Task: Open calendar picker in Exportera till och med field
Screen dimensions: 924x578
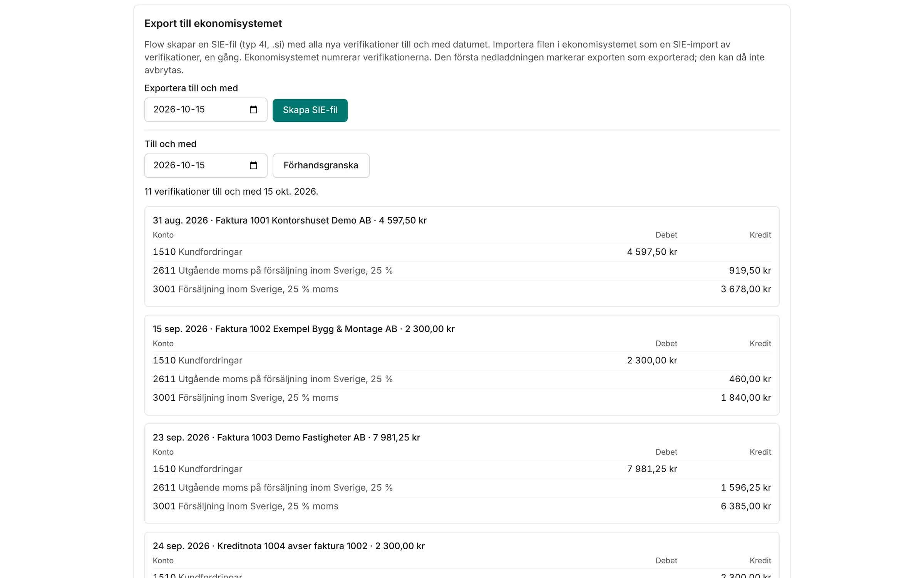Action: pyautogui.click(x=253, y=110)
